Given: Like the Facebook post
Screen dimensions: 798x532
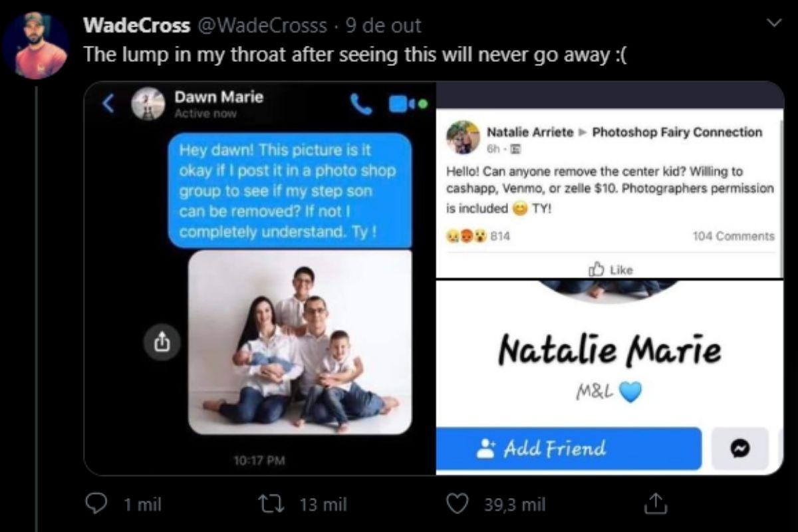Looking at the screenshot, I should 610,269.
